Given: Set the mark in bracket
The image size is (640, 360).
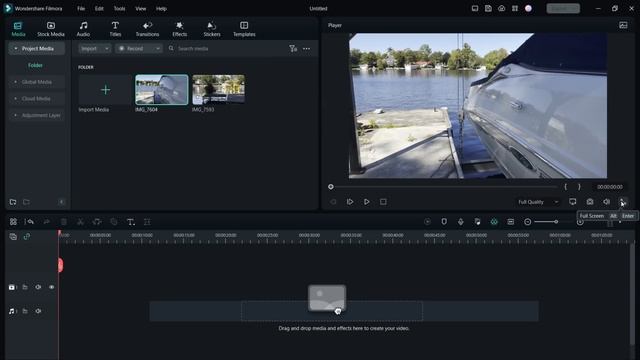Looking at the screenshot, I should click(565, 187).
